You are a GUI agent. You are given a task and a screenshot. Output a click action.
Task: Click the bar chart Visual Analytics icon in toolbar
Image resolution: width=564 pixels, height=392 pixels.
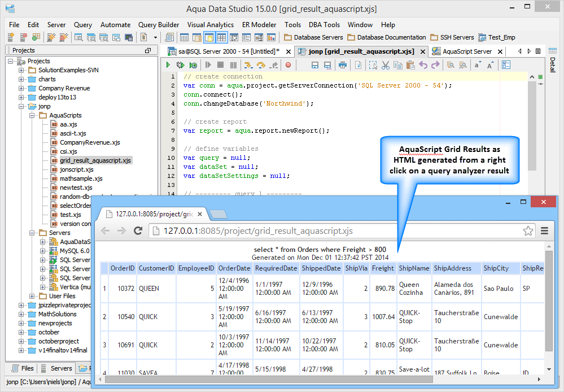[x=271, y=37]
